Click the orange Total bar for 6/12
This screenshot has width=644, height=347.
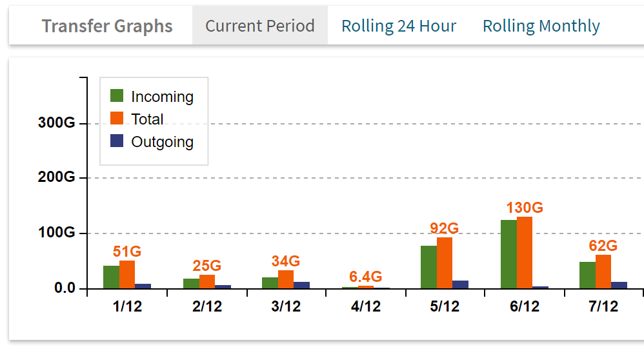pyautogui.click(x=525, y=252)
